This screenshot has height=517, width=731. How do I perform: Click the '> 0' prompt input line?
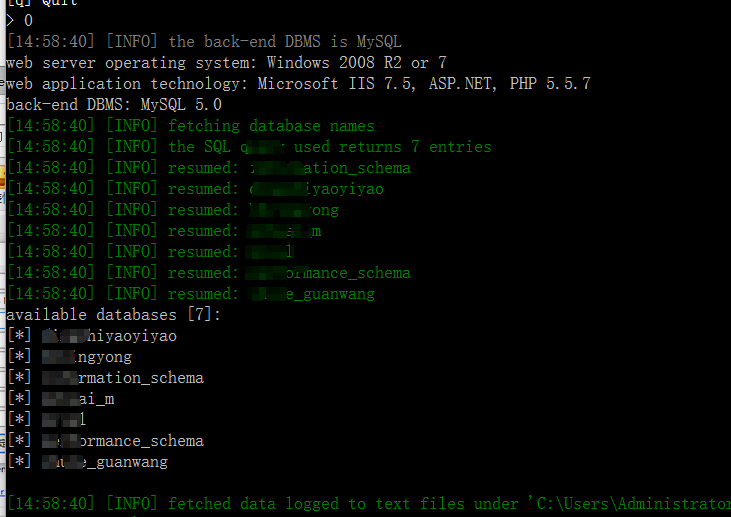(x=20, y=21)
